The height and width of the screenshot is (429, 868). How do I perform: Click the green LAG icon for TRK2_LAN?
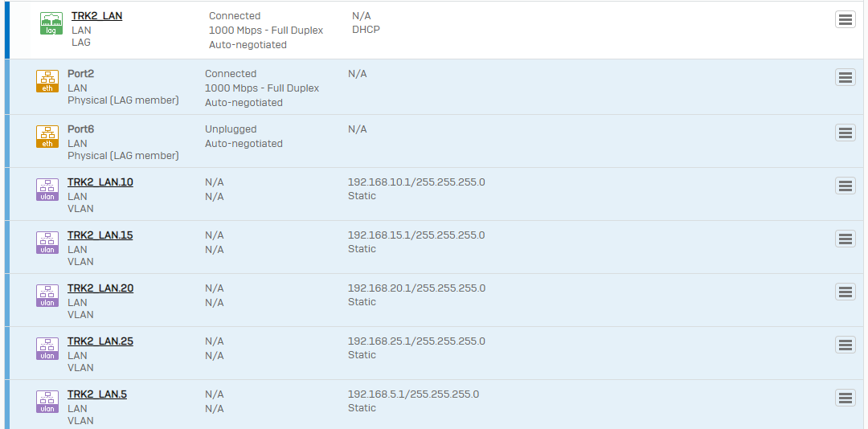pos(51,24)
